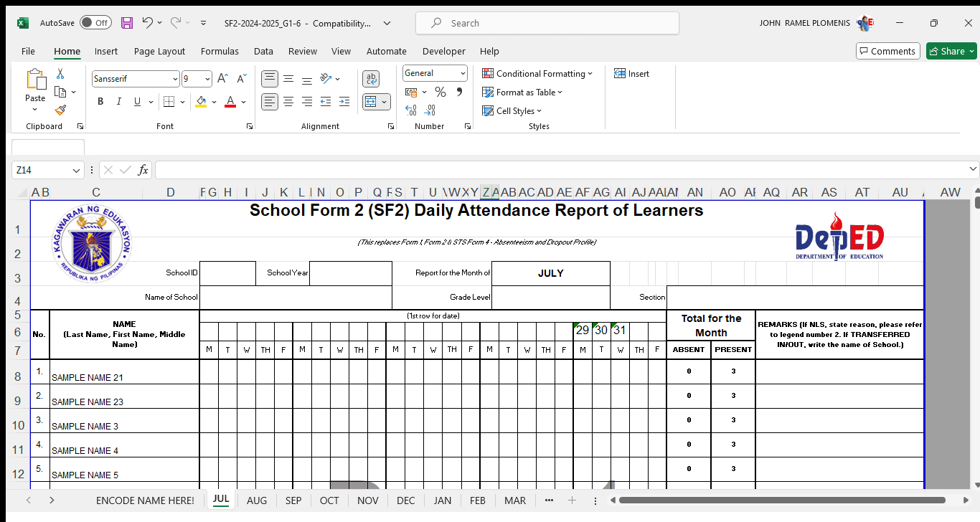Center align text horizontally
This screenshot has width=980, height=522.
pyautogui.click(x=288, y=102)
